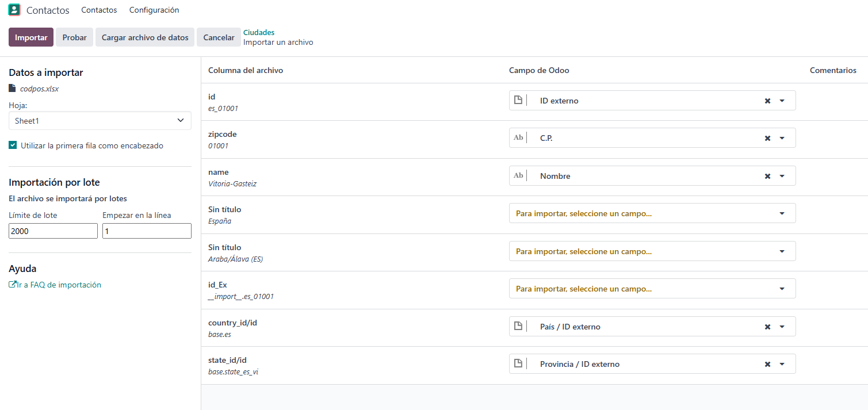Remove the C.P. field mapping
868x410 pixels.
(x=767, y=138)
